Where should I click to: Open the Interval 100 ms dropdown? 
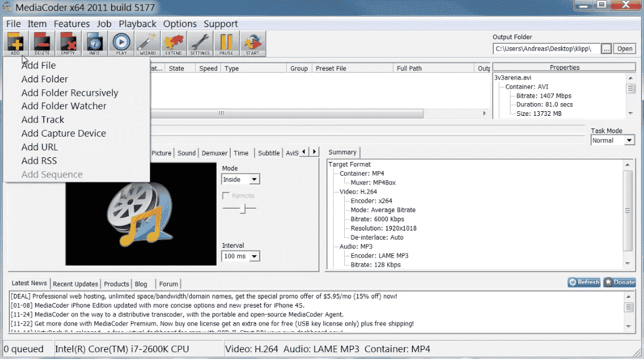[241, 256]
